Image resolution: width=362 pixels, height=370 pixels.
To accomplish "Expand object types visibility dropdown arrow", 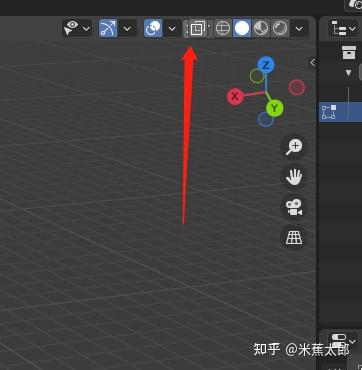I will (86, 28).
